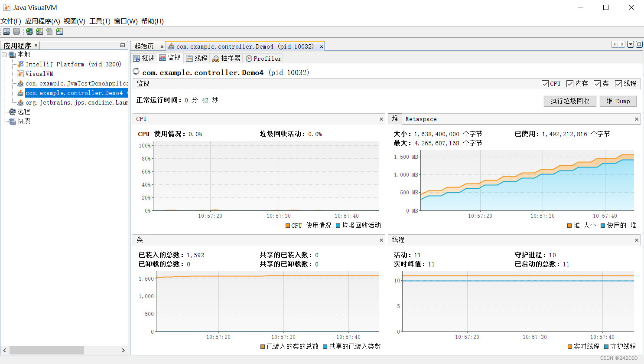Select the Metaspace memory tab
The image size is (644, 364).
pos(421,119)
